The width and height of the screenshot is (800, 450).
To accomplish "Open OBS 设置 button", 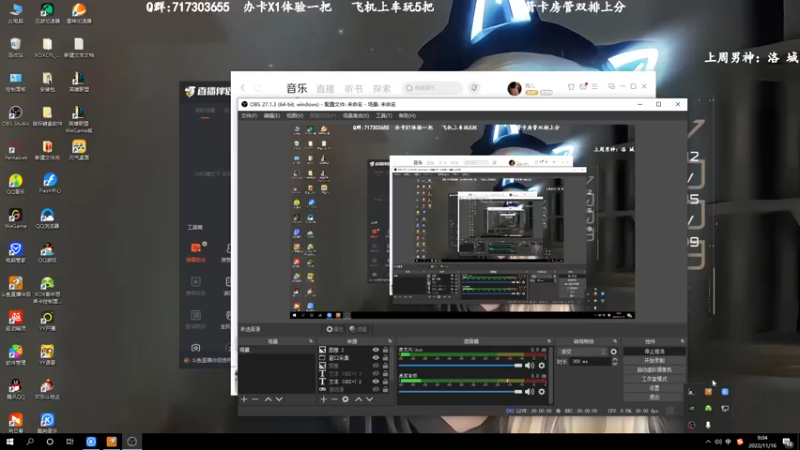I will point(654,388).
